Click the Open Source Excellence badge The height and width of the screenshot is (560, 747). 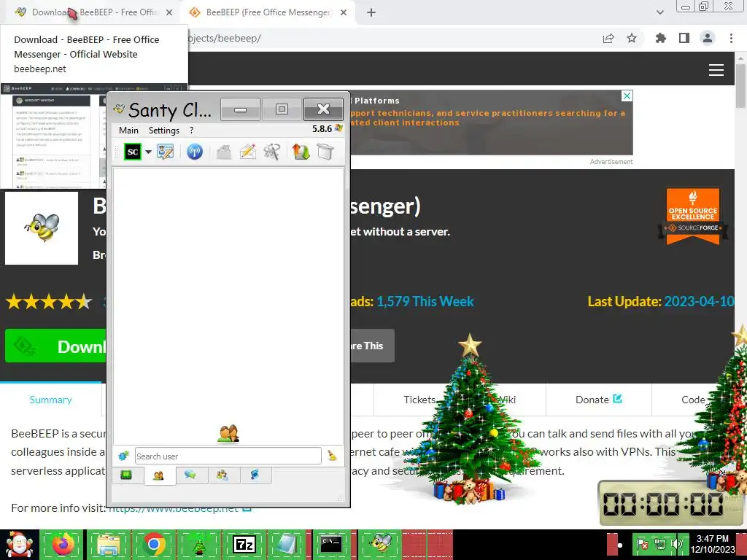click(x=693, y=216)
